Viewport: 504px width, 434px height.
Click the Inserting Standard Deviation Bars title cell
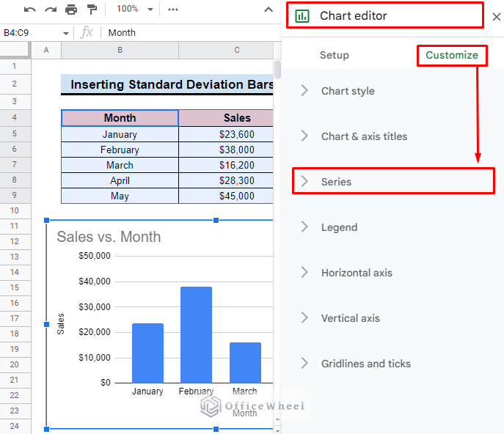pos(167,84)
